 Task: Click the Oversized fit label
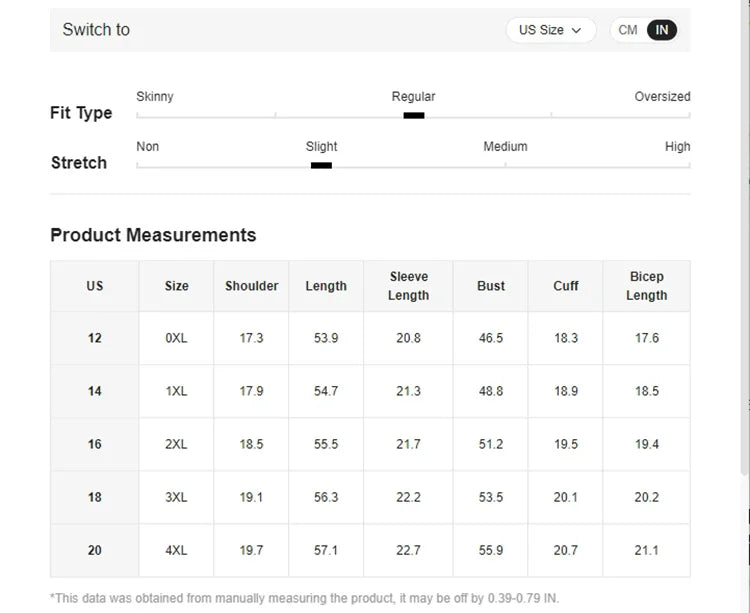point(662,97)
